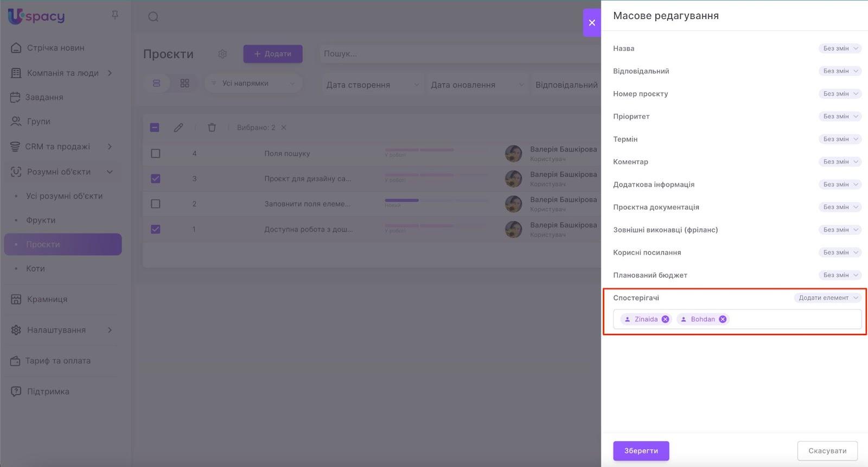Click the Пошук... search field
This screenshot has width=868, height=467.
(460, 54)
